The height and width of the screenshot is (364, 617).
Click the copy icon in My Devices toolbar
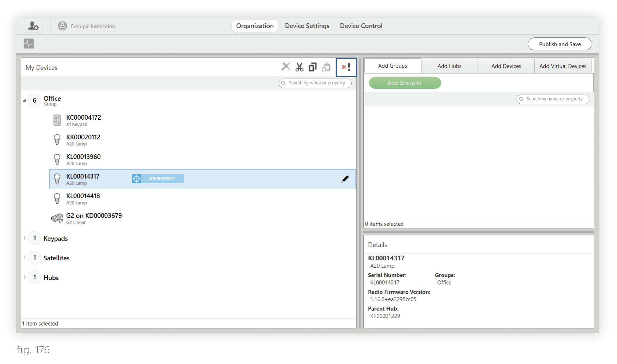point(313,67)
